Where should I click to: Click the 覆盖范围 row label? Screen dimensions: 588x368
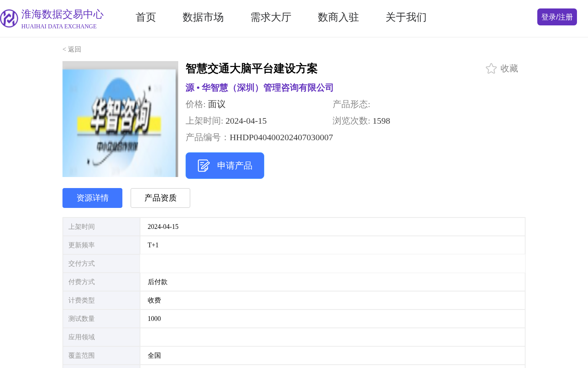(82, 355)
